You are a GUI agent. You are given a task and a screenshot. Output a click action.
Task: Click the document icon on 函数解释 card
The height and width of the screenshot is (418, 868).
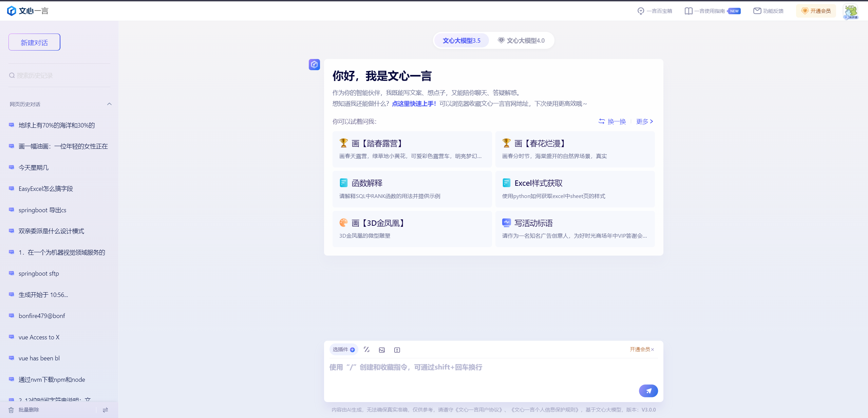[344, 183]
